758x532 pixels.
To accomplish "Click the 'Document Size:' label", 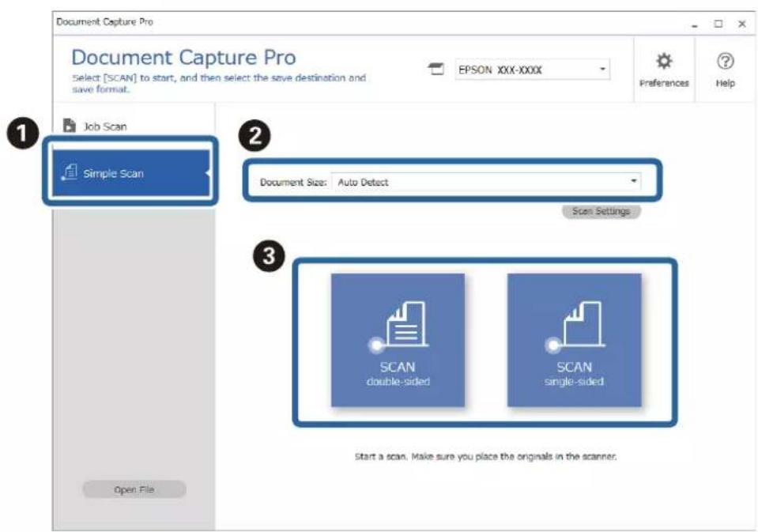I will click(x=293, y=183).
